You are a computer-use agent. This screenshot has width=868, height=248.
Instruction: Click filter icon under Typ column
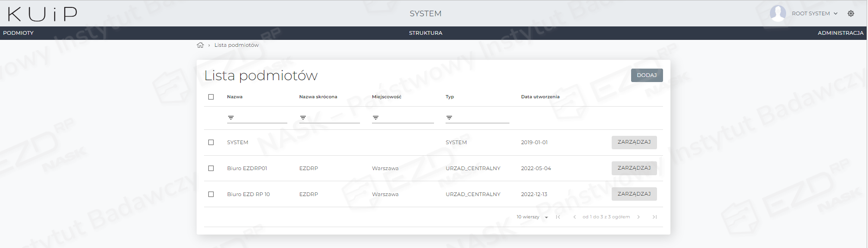click(x=449, y=118)
